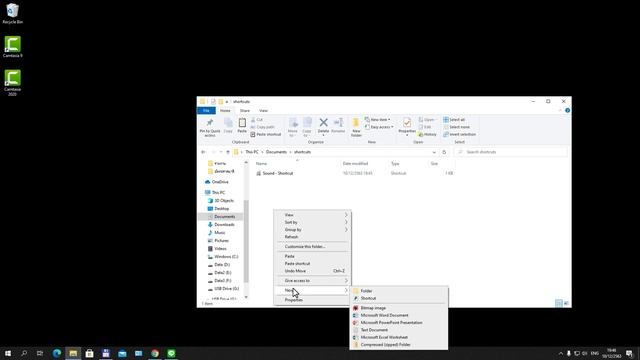640x360 pixels.
Task: Open Downloads in navigation pane
Action: [x=224, y=224]
